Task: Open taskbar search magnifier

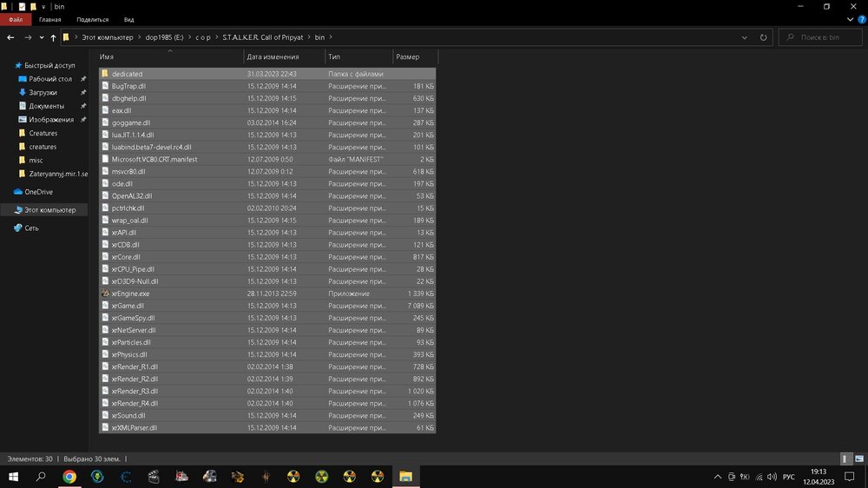Action: 41,477
